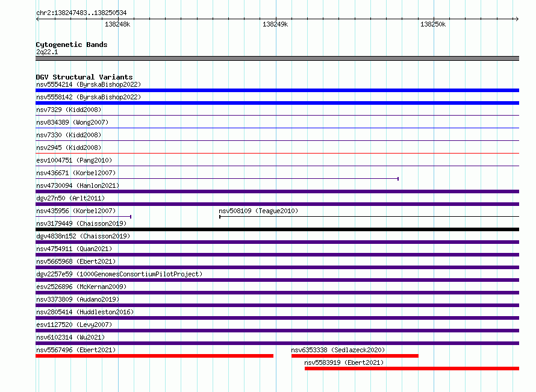
Task: Click the 138250k ruler label
Action: click(x=433, y=24)
